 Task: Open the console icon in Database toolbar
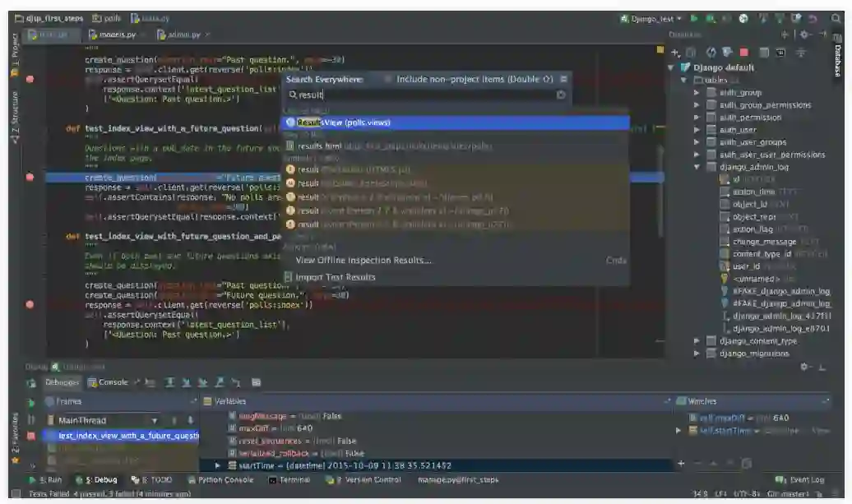point(780,53)
